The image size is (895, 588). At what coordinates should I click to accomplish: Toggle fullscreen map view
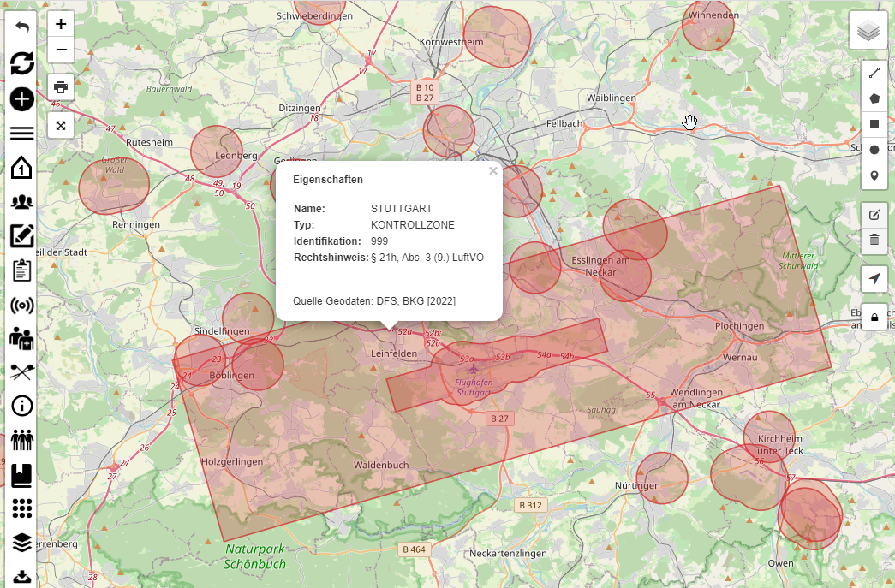61,125
